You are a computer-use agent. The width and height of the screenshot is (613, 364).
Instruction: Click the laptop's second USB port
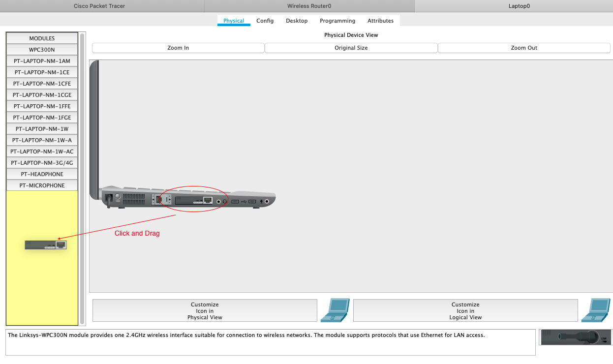(x=252, y=201)
